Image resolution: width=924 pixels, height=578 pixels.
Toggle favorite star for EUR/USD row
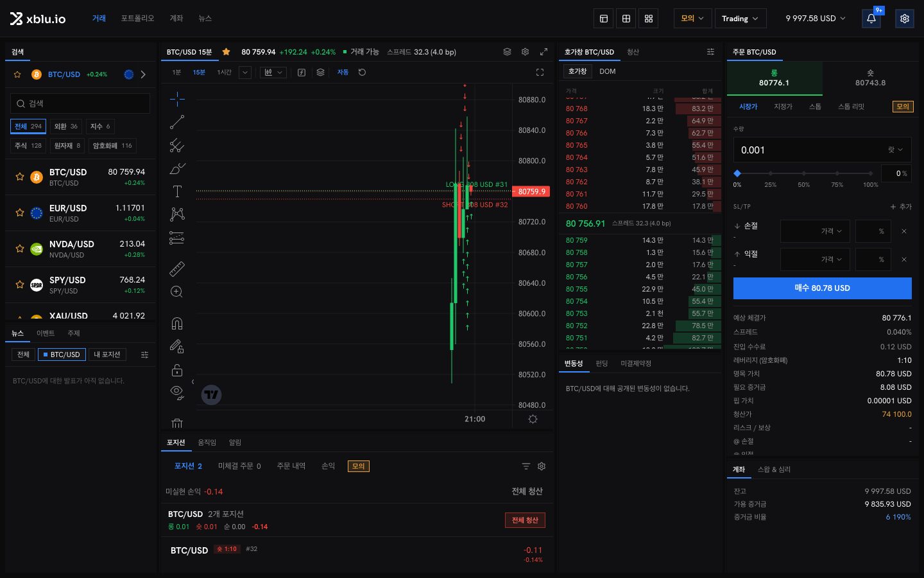(20, 213)
